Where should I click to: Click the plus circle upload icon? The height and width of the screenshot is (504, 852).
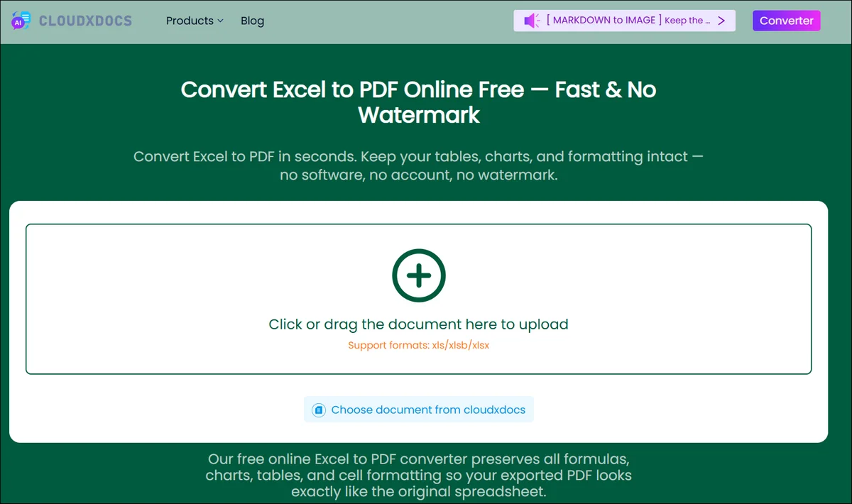[x=419, y=275]
